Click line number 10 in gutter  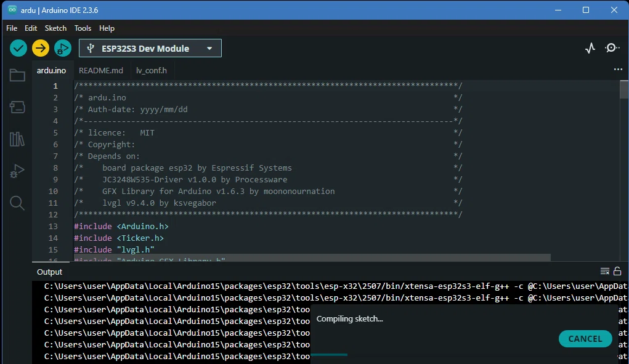point(53,191)
